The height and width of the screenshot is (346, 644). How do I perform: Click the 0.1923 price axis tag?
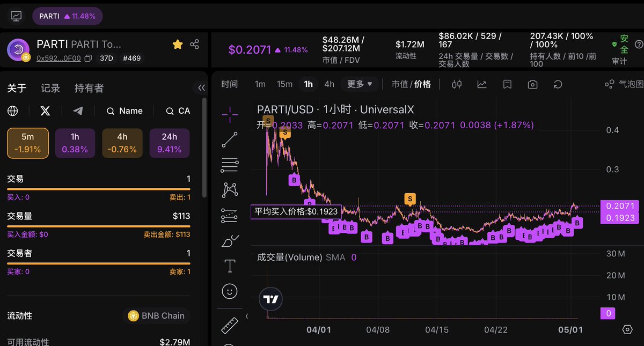[620, 218]
